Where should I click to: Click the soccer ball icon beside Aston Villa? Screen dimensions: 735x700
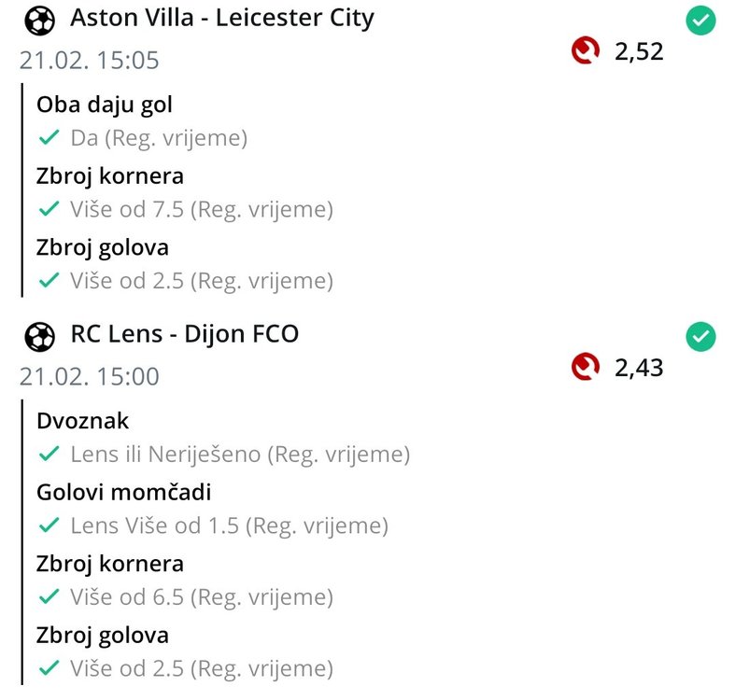(x=40, y=20)
